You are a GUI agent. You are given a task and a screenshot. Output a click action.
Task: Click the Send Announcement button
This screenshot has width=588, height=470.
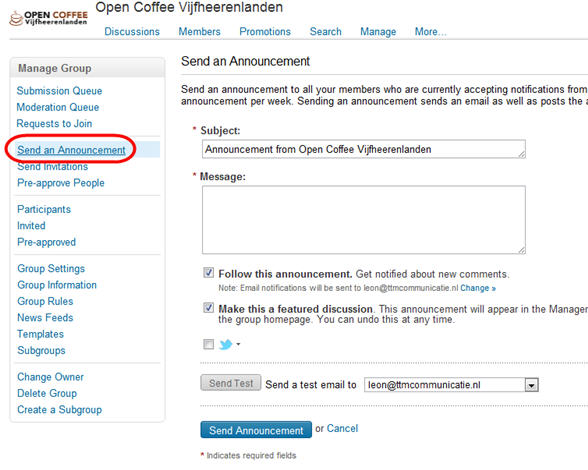click(256, 430)
